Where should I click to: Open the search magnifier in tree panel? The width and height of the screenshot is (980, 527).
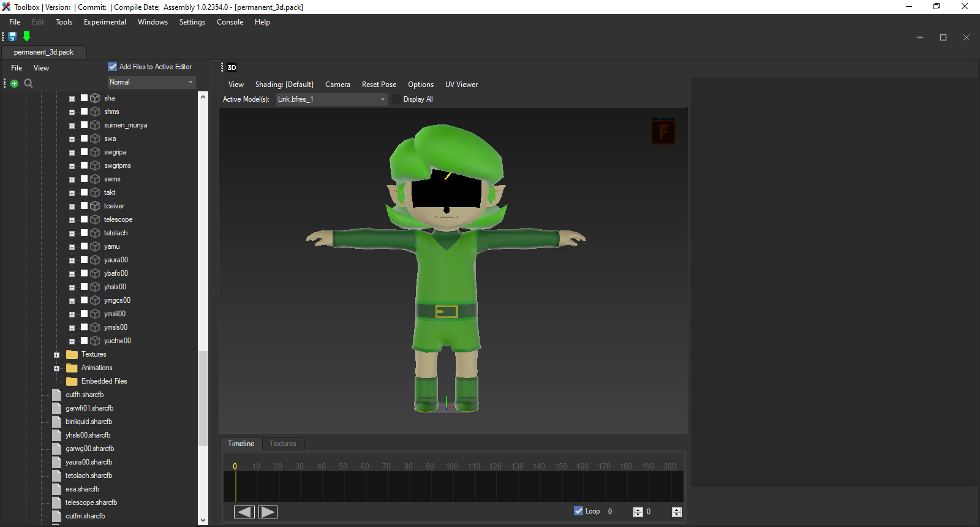coord(28,83)
